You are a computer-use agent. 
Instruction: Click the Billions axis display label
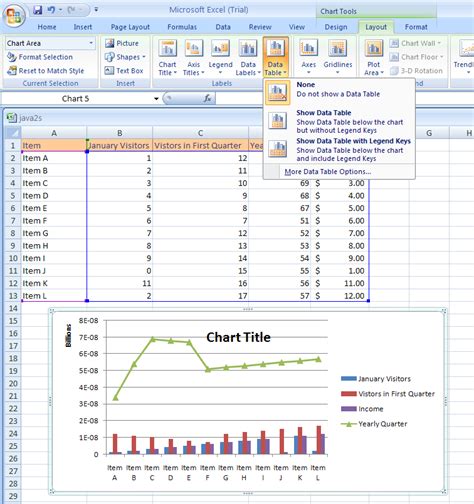point(69,335)
